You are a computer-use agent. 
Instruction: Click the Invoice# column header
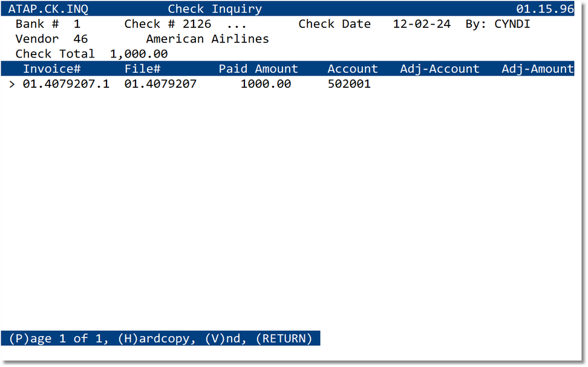(x=51, y=68)
